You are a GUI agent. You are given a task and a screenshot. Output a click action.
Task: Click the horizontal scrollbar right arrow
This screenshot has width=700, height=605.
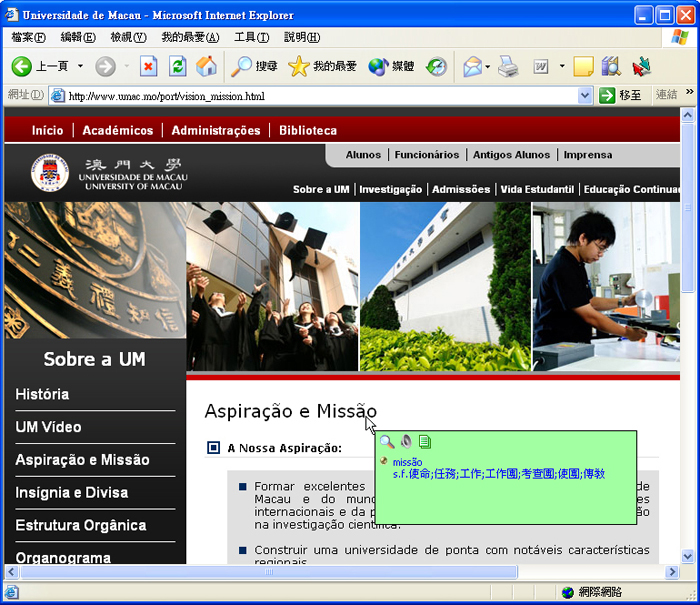[671, 572]
